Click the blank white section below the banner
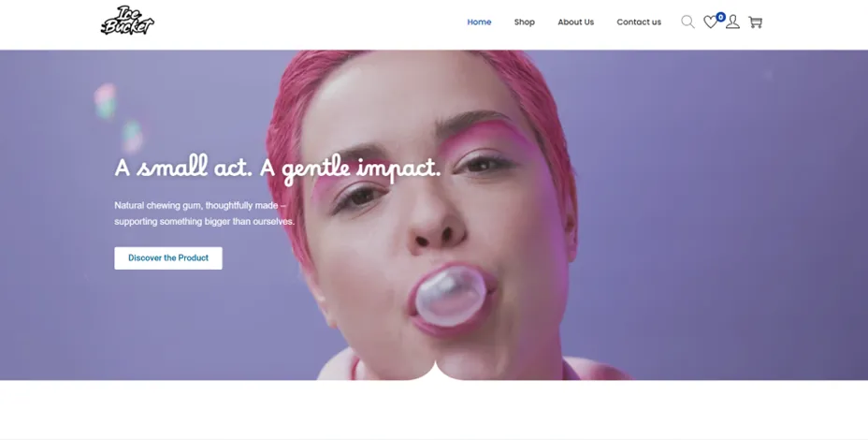The height and width of the screenshot is (440, 868). coord(434,409)
